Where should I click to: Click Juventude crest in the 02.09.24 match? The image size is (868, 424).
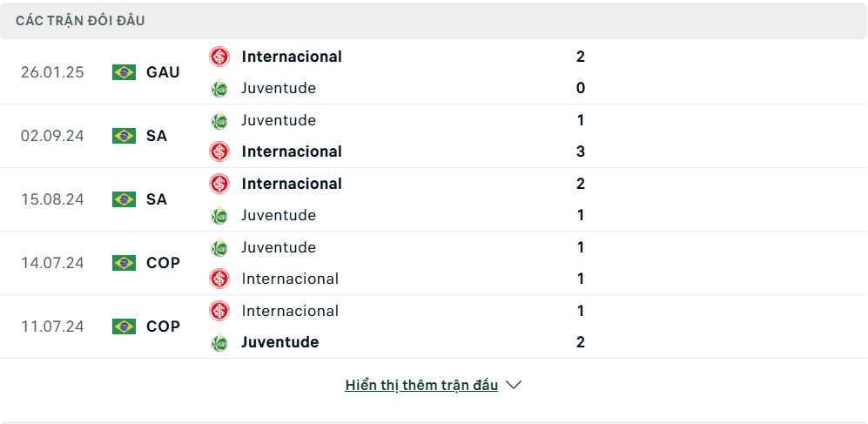[x=219, y=120]
